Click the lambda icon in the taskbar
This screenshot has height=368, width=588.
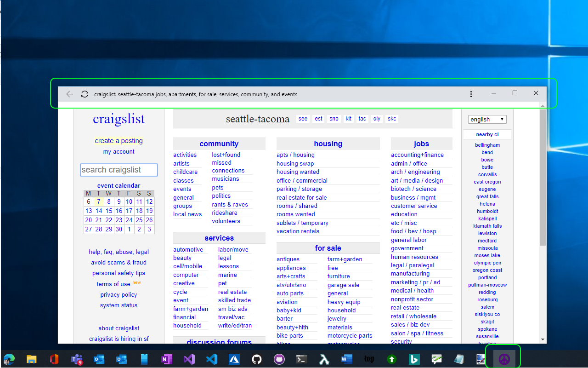pyautogui.click(x=324, y=359)
